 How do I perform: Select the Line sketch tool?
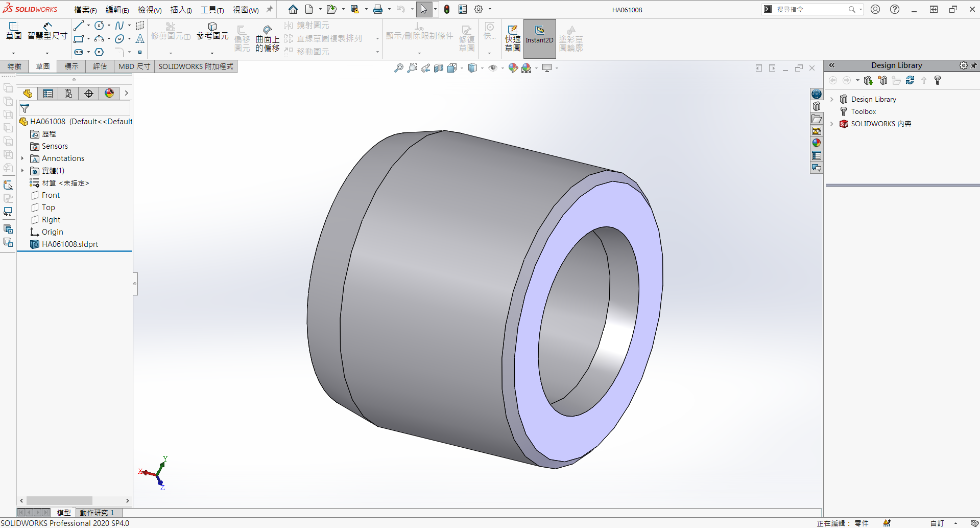[79, 26]
